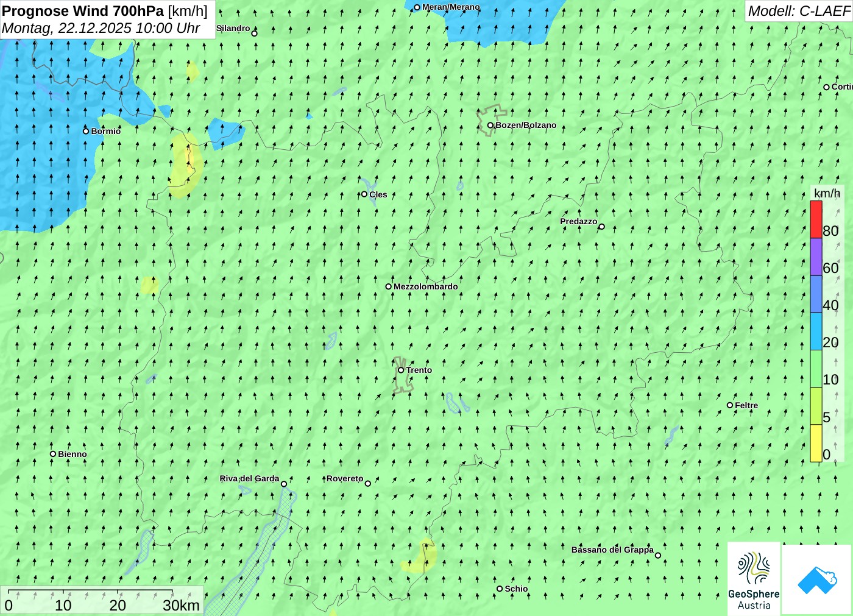The width and height of the screenshot is (853, 616).
Task: Click the GeoSphere Austria logo
Action: point(754,578)
